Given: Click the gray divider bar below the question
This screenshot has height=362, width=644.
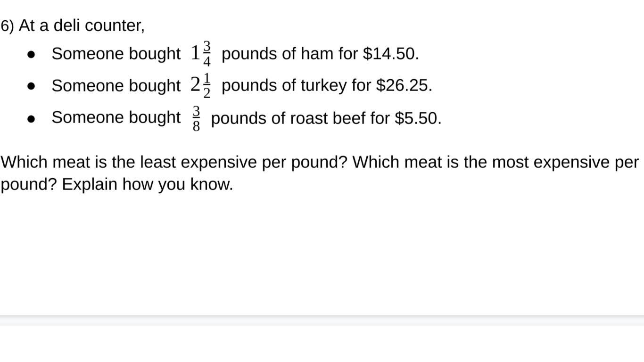Looking at the screenshot, I should (322, 320).
